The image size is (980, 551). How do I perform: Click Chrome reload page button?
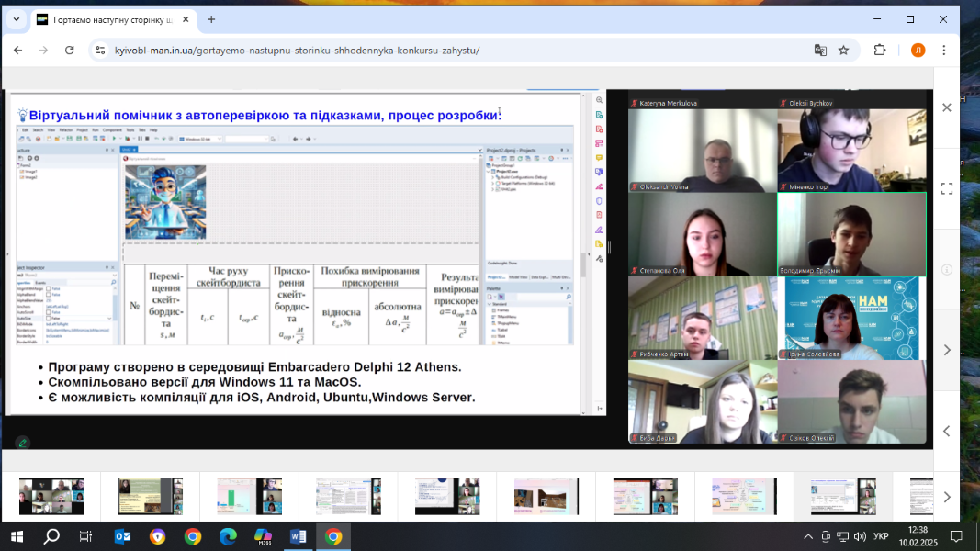(x=70, y=51)
